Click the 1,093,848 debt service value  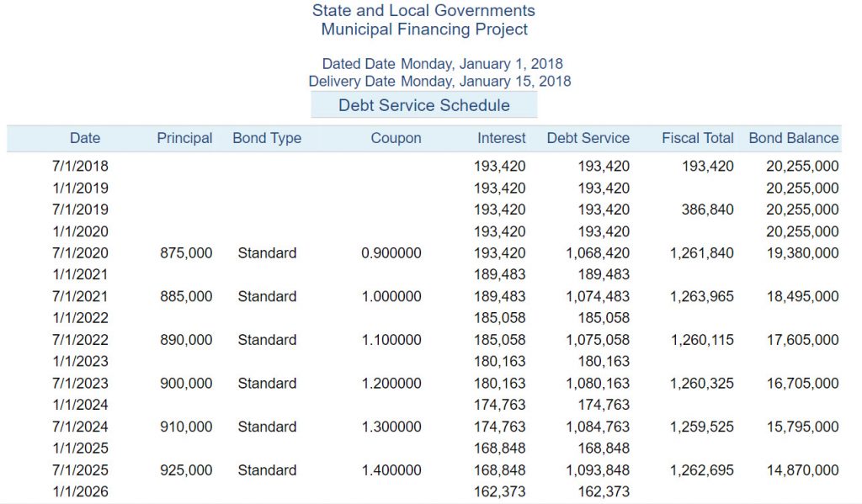(x=598, y=470)
